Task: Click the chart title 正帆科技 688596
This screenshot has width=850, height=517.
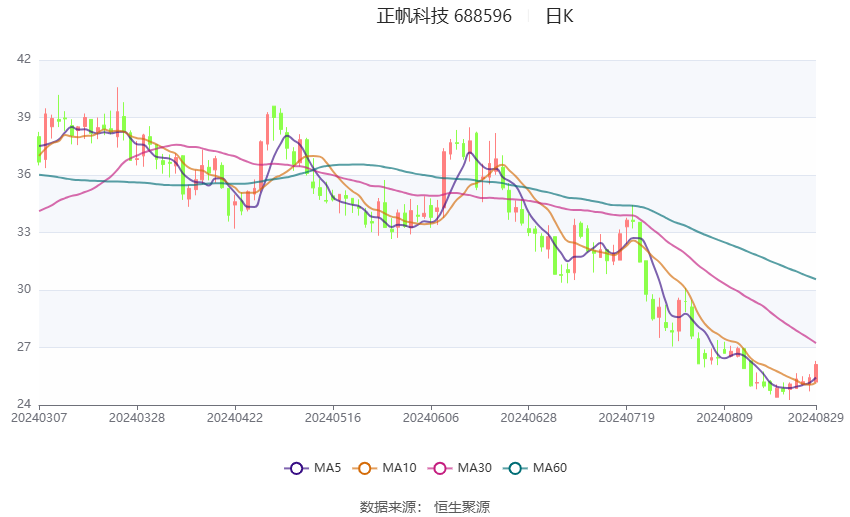Action: click(x=444, y=16)
